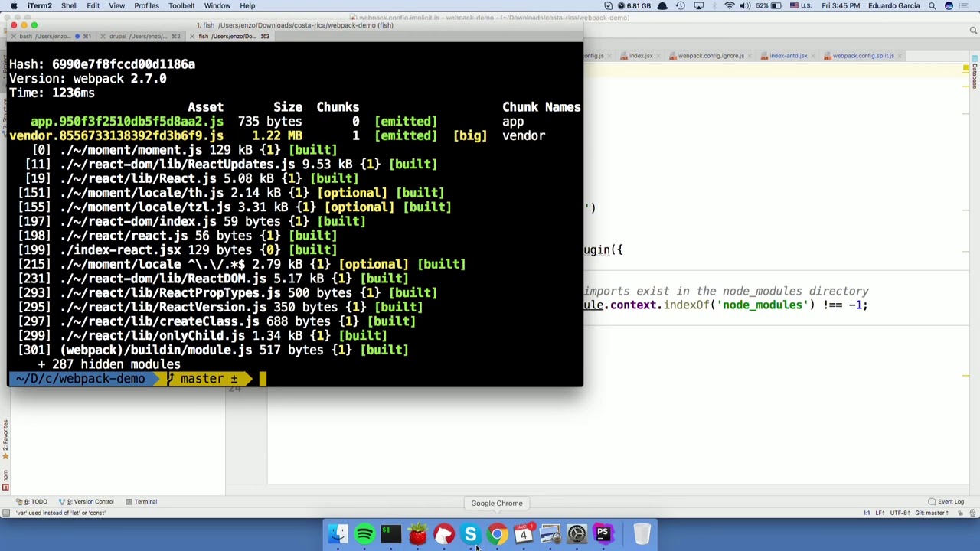
Task: Launch Google Chrome from the Dock
Action: (x=497, y=533)
